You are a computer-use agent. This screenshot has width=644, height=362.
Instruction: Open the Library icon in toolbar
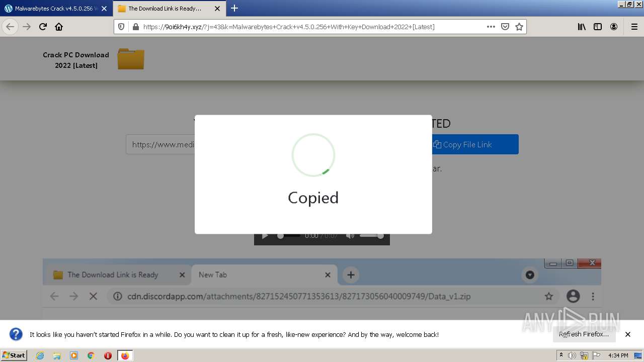[x=582, y=27]
